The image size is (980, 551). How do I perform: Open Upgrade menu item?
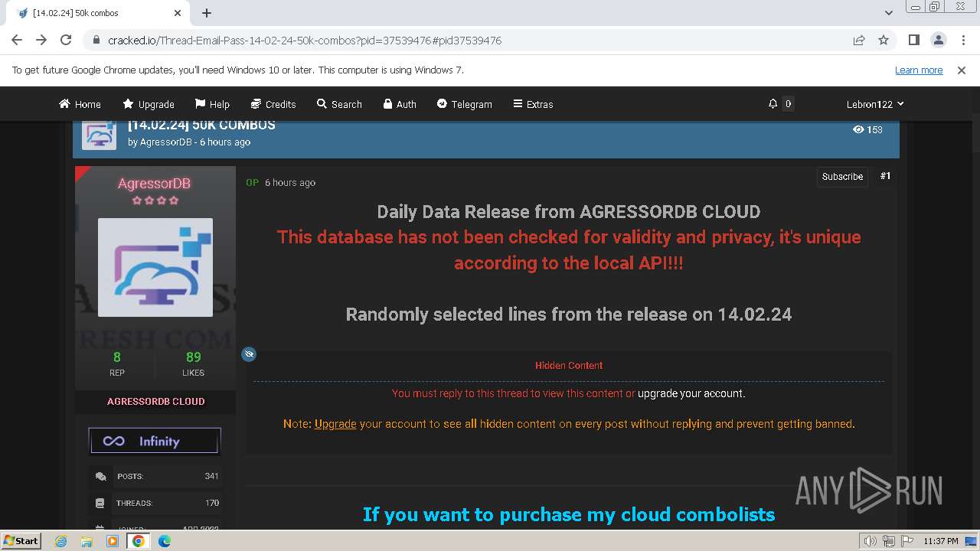[149, 104]
